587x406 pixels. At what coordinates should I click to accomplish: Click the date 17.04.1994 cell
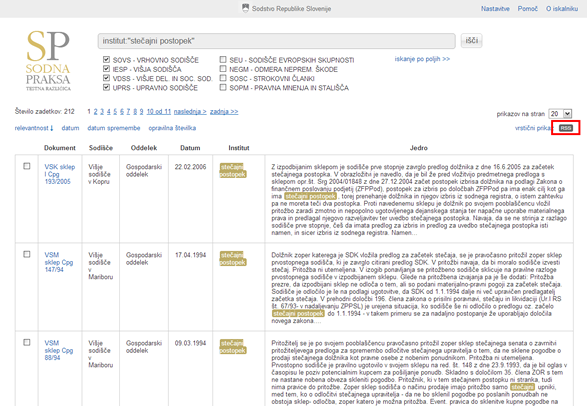(190, 255)
